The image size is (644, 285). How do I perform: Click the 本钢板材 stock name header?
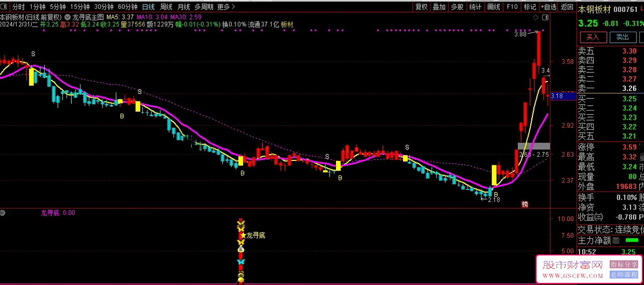click(594, 9)
